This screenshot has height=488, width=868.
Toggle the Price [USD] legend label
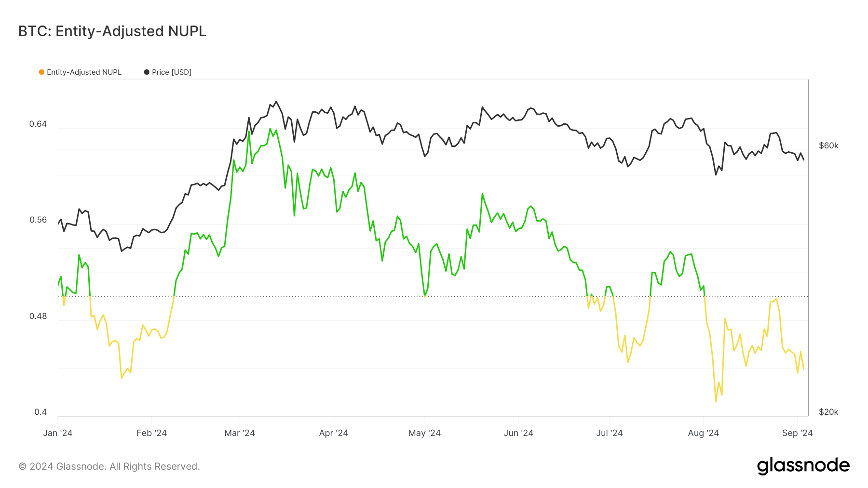pos(172,72)
